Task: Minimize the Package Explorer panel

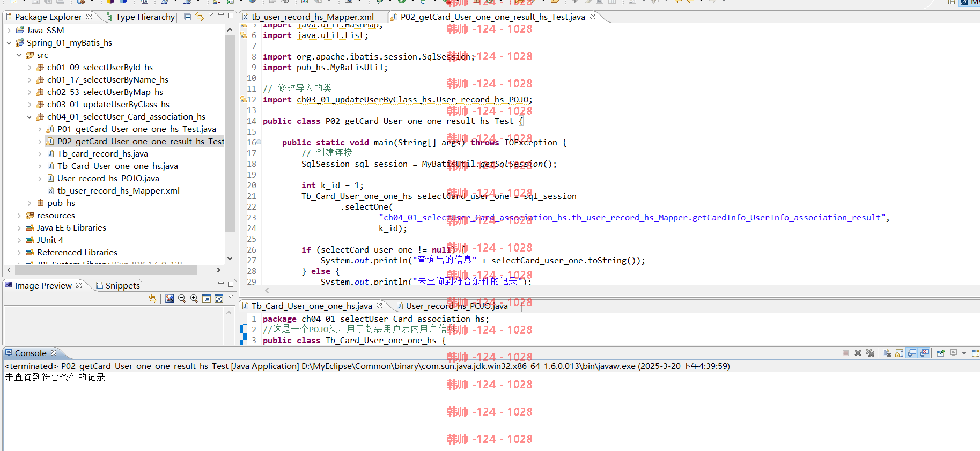Action: 220,15
